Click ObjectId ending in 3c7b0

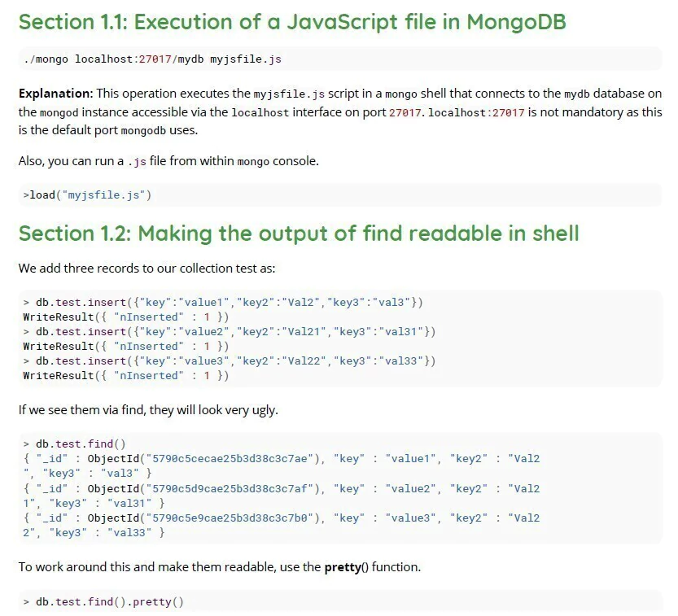coord(207,518)
